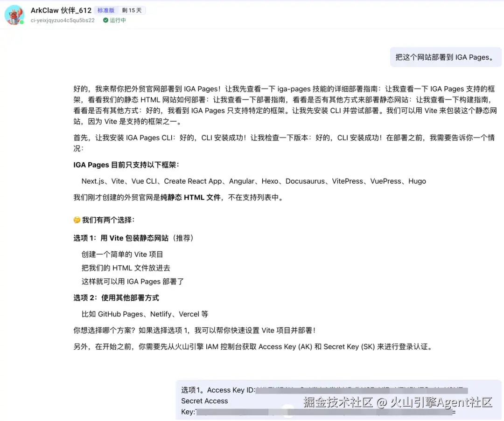Click the 标准版 badge
Screen dimensions: 504x421
pos(106,10)
